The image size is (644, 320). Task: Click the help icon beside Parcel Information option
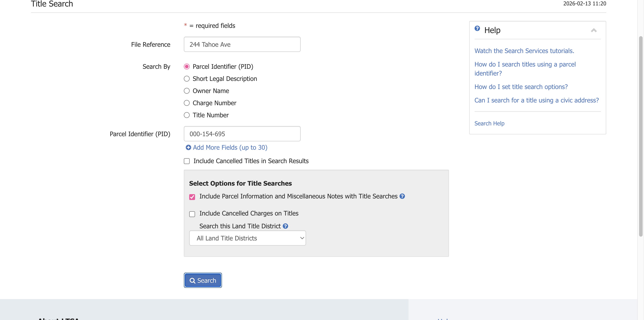click(402, 196)
